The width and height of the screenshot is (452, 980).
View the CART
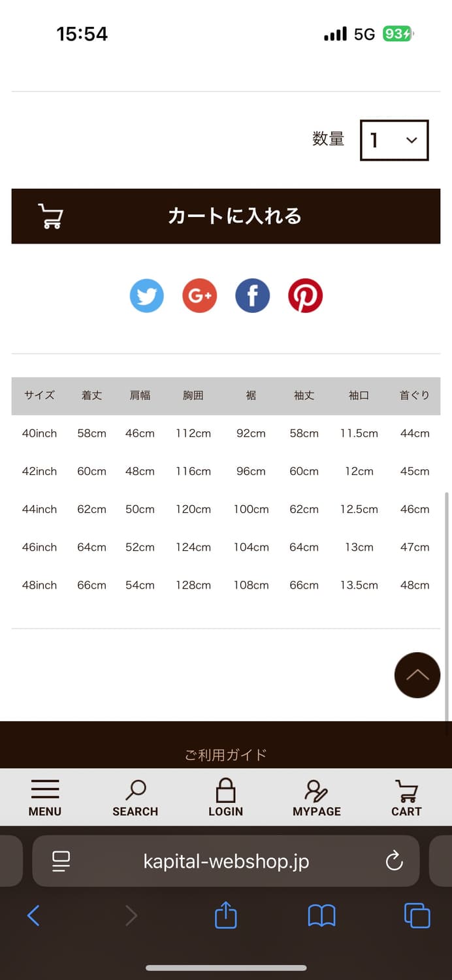click(x=406, y=798)
